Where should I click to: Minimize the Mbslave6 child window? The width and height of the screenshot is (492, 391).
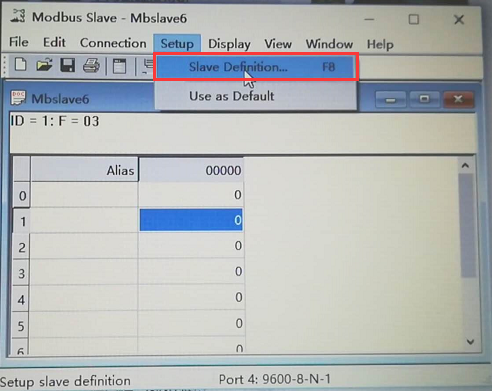391,99
